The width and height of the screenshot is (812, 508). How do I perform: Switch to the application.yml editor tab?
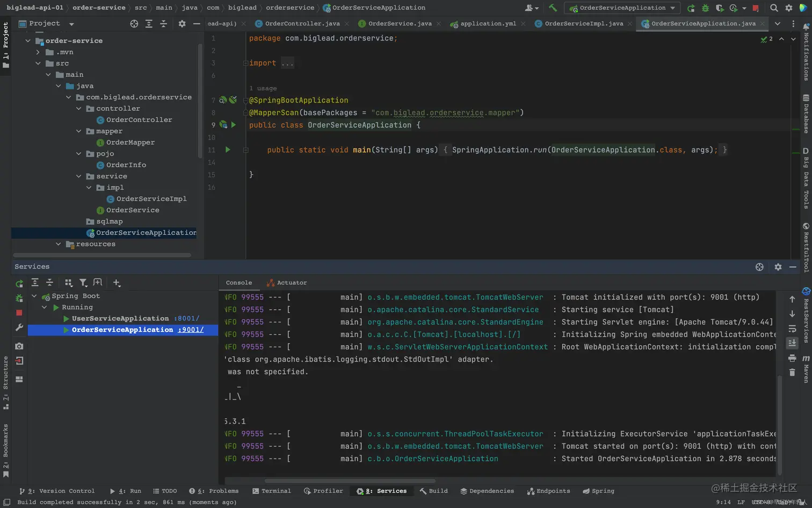pos(488,24)
